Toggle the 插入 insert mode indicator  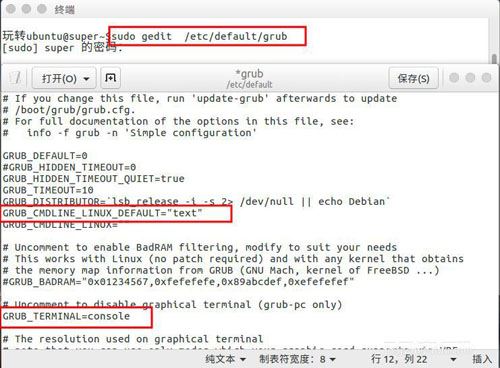coord(482,359)
